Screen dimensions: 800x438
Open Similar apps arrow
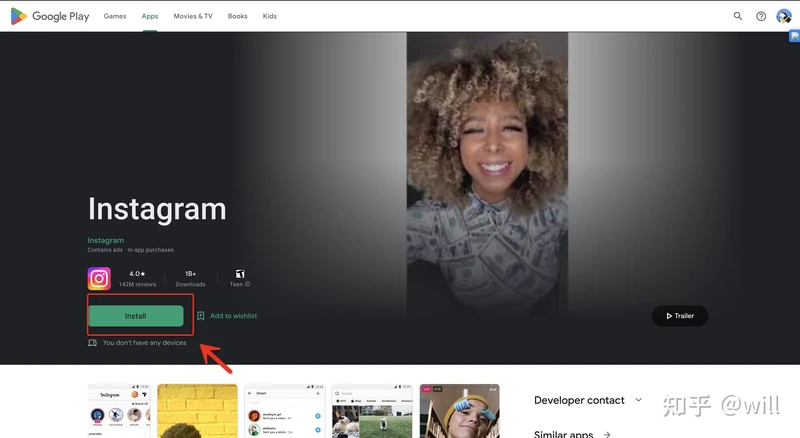click(x=607, y=434)
